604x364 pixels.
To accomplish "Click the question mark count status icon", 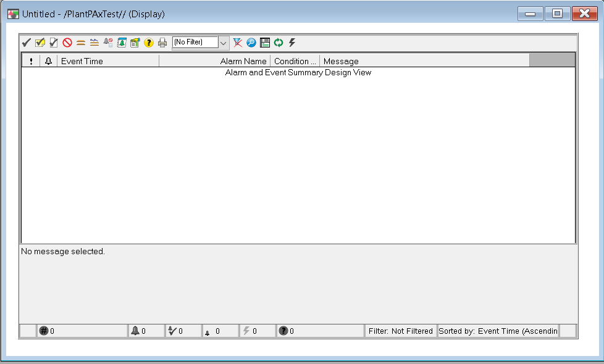I will point(283,331).
